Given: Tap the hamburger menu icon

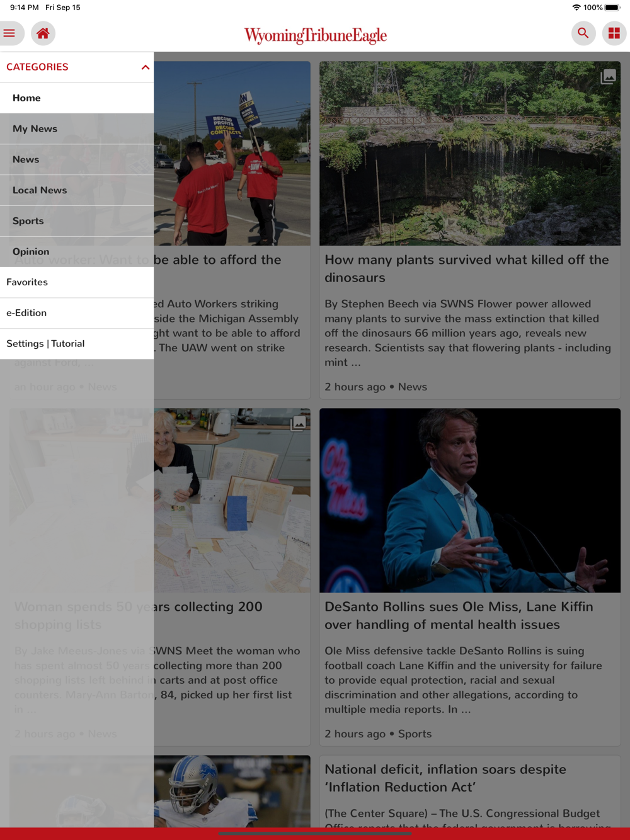Looking at the screenshot, I should click(9, 33).
